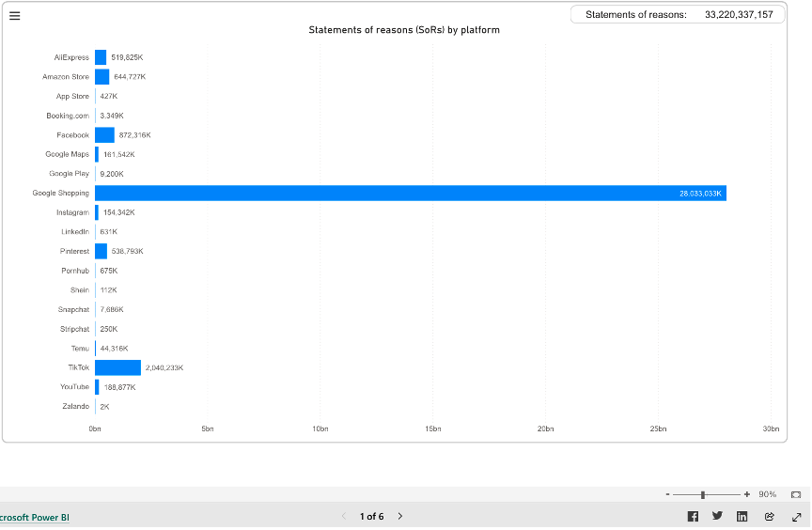The height and width of the screenshot is (530, 812).
Task: Open the hamburger menu at top left
Action: pos(14,15)
